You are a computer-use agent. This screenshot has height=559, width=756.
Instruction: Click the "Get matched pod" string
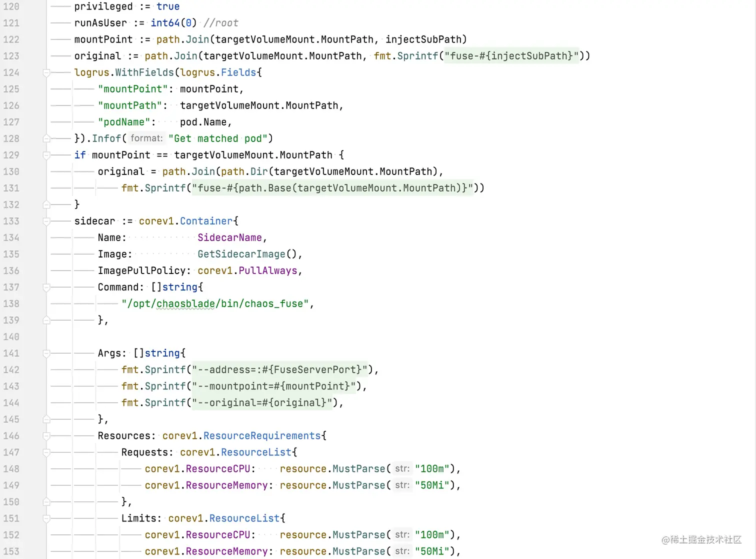coord(218,138)
